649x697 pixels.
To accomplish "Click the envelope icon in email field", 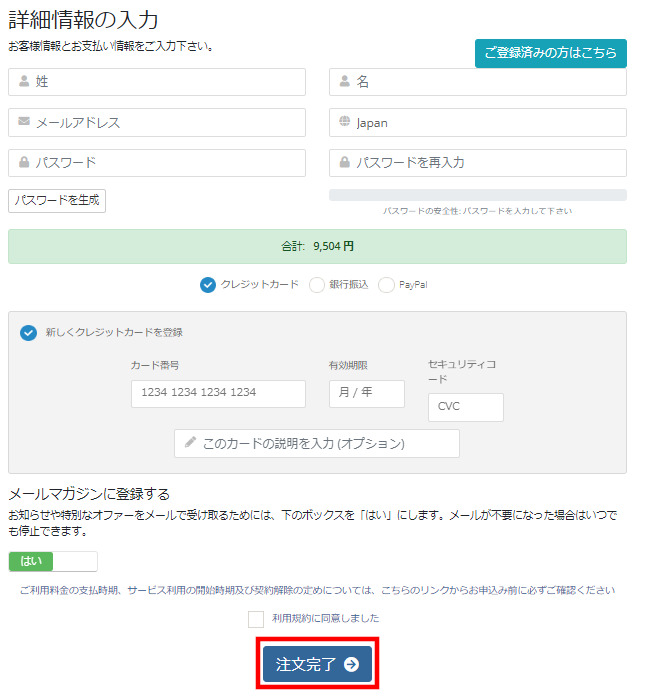I will coord(24,121).
